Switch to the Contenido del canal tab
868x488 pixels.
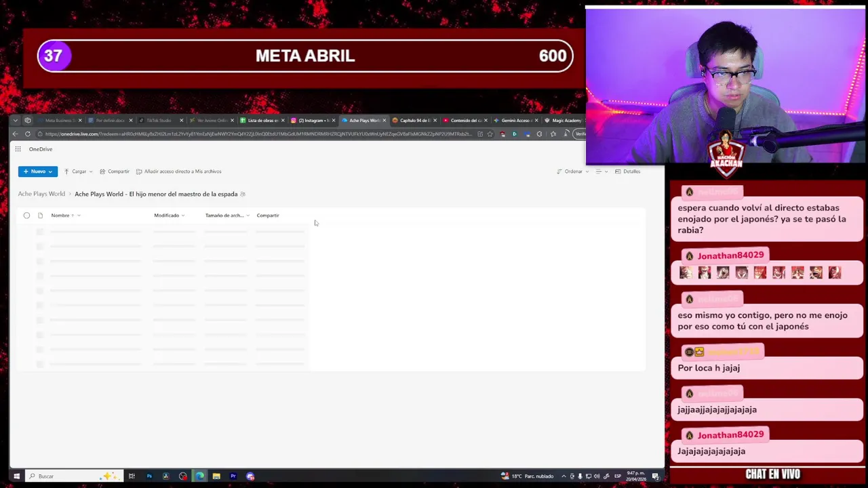(x=464, y=120)
